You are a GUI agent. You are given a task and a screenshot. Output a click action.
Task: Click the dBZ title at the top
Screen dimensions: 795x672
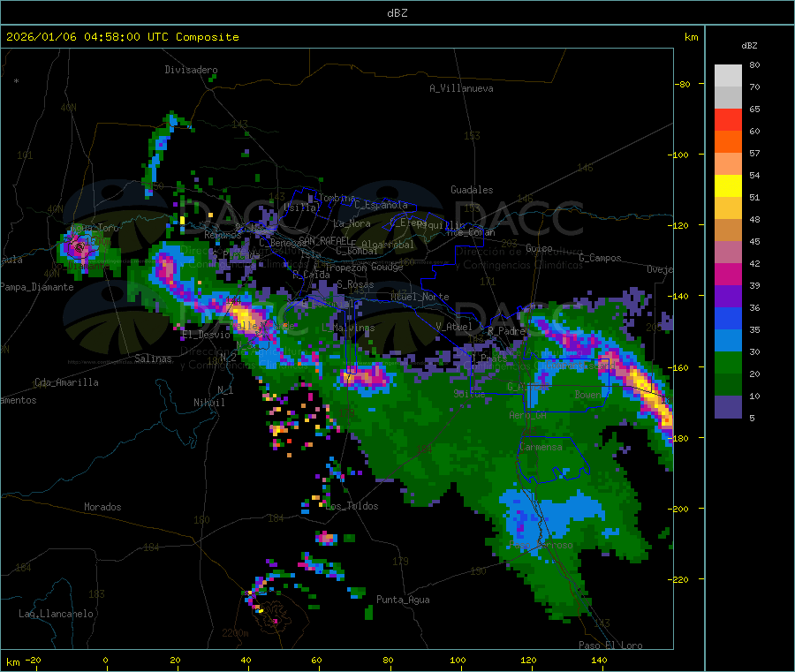point(397,13)
